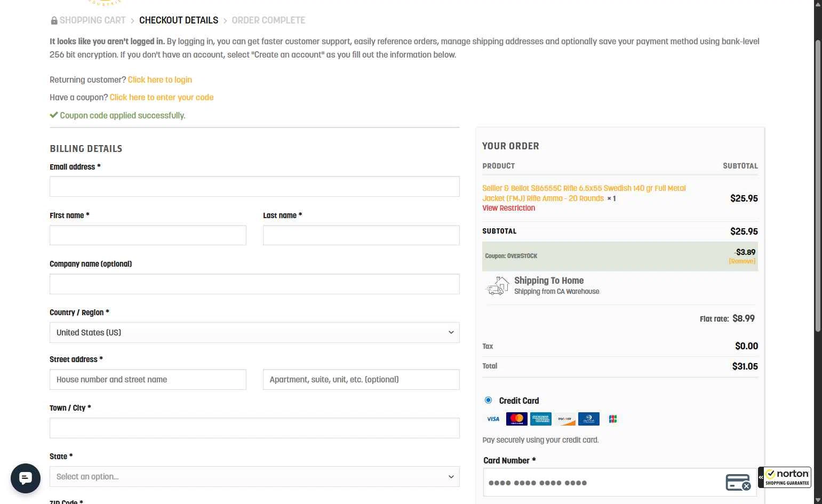Click the Total amount $31.05

(x=745, y=366)
